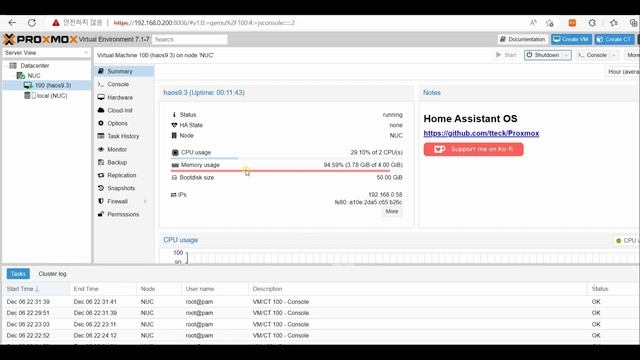This screenshot has height=360, width=640.
Task: Click the Hardware display icon
Action: coord(101,97)
